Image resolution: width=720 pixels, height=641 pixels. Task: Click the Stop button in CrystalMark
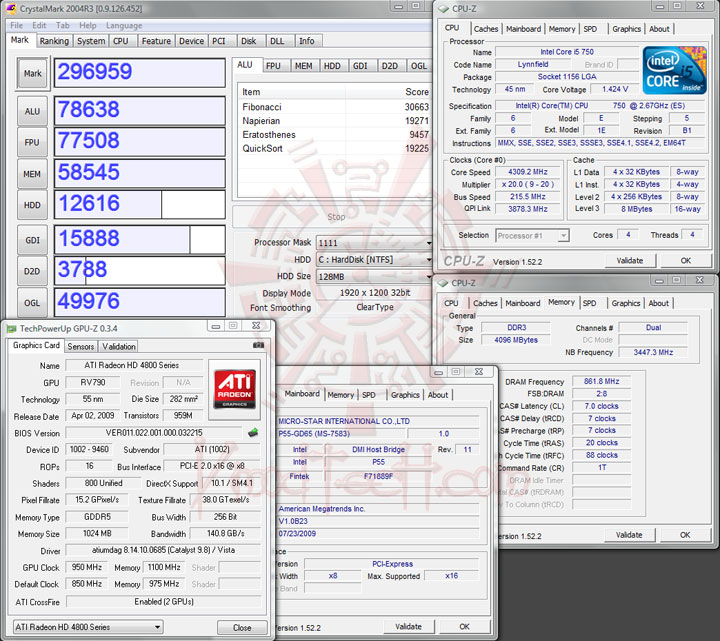click(336, 217)
